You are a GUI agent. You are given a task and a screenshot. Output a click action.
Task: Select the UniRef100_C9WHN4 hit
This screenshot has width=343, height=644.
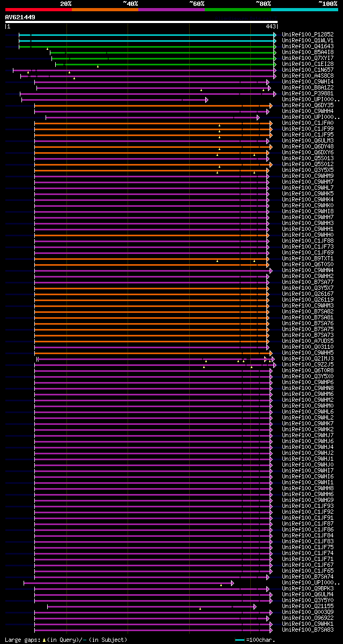pos(308,270)
